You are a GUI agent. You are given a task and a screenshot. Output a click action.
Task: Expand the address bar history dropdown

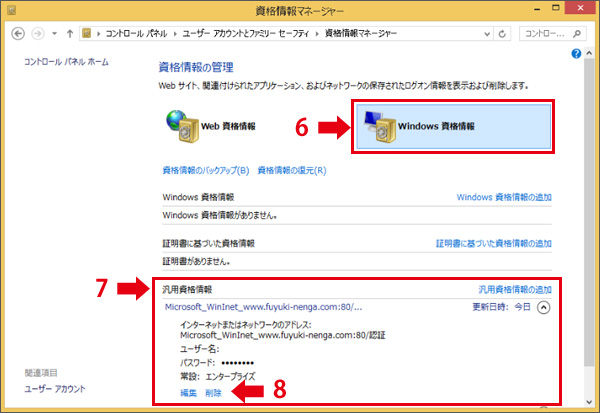click(487, 34)
